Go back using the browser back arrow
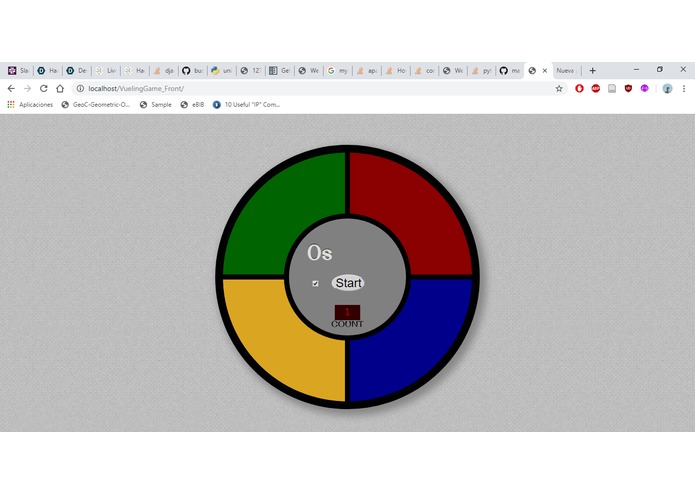 11,89
